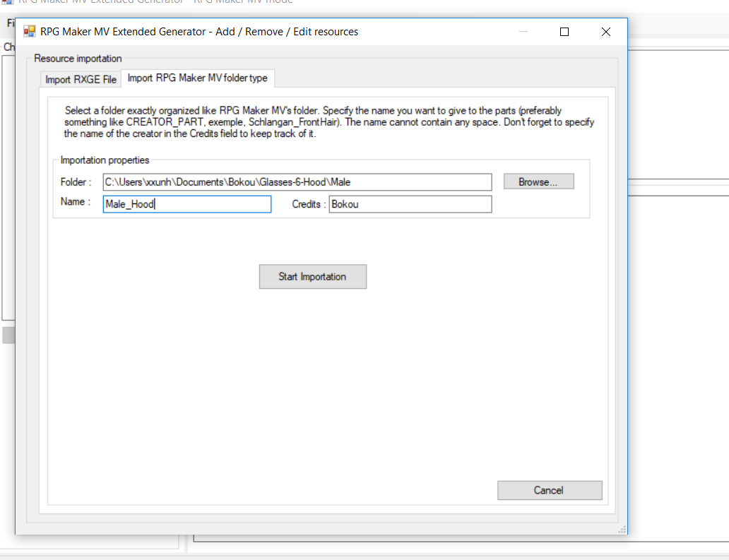Screen dimensions: 729x560
Task: Maximize the Edit resources dialog window
Action: pyautogui.click(x=564, y=32)
